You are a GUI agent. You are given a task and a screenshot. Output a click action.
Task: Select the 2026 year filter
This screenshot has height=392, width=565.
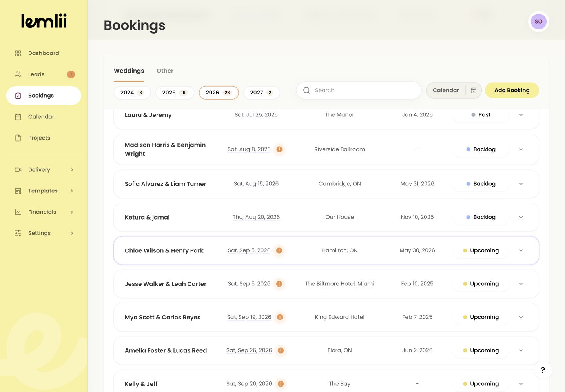(x=219, y=93)
